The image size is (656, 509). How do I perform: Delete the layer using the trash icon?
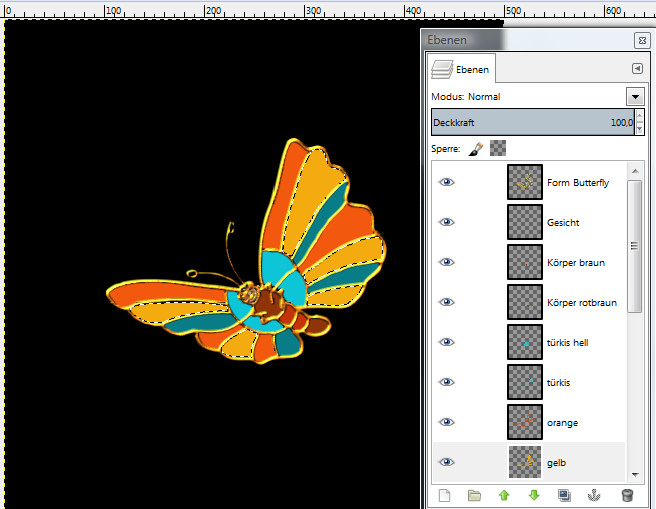coord(627,495)
